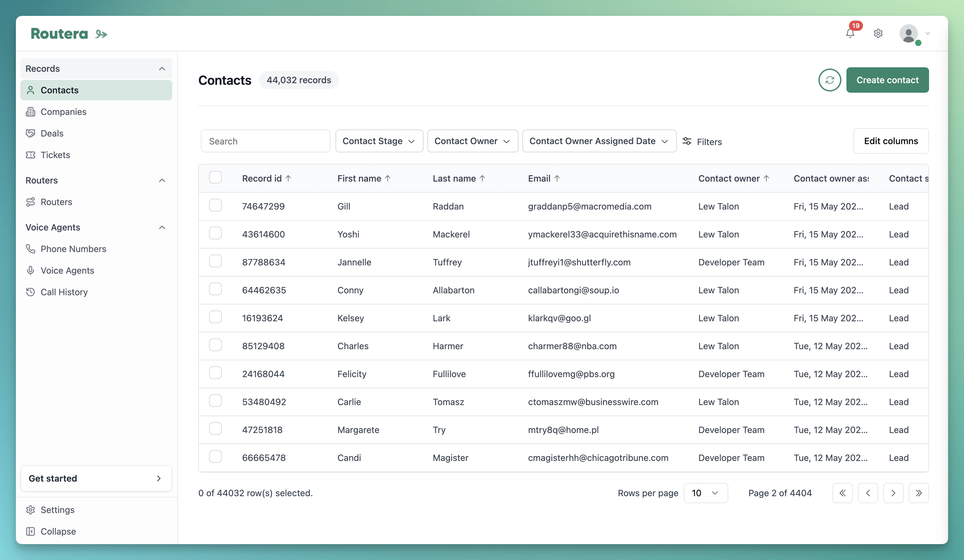The image size is (964, 560).
Task: Click the 44,032 records badge
Action: point(299,80)
